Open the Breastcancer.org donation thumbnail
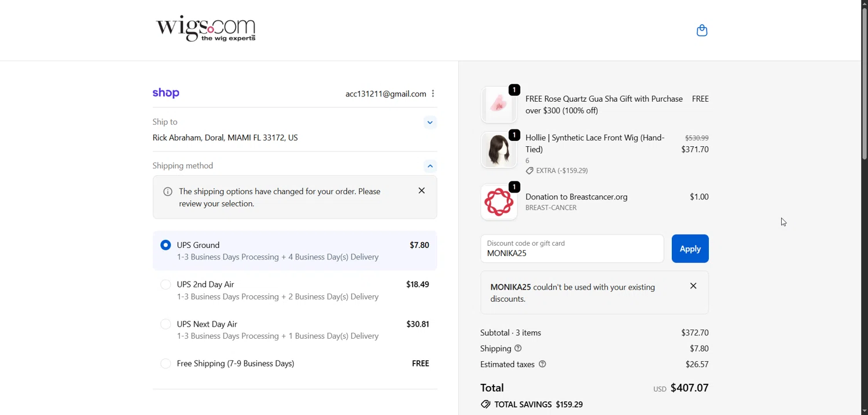868x415 pixels. tap(499, 202)
